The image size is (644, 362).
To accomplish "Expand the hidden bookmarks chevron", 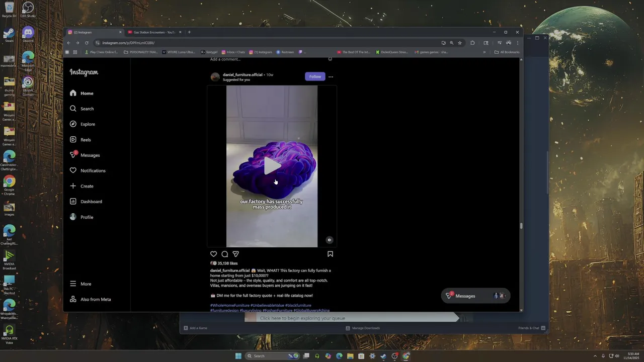I will click(485, 52).
